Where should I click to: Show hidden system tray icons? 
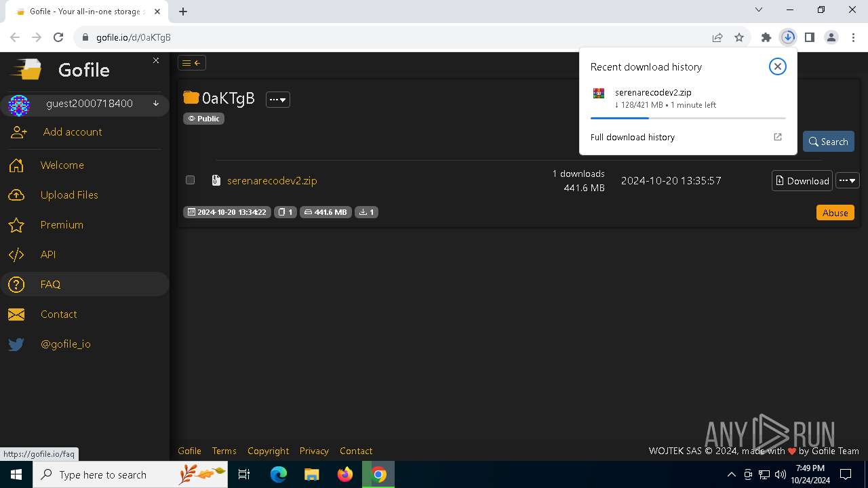(731, 474)
